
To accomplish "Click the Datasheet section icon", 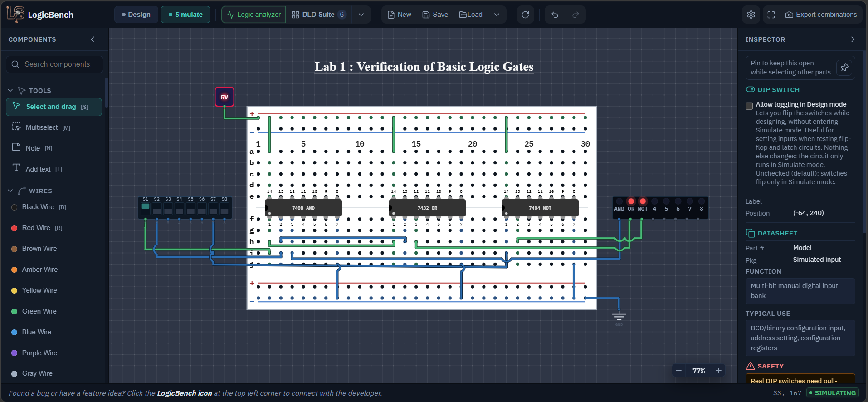I will [750, 233].
